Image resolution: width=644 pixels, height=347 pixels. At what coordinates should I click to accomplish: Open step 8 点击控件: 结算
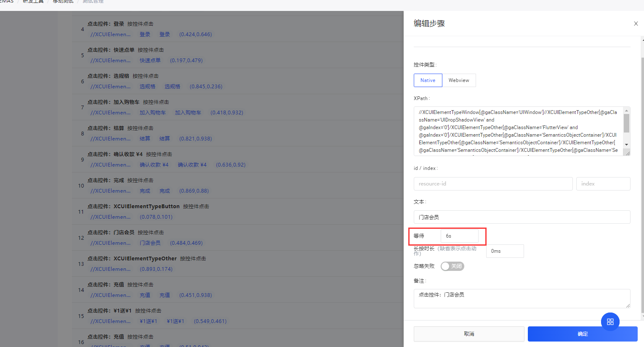click(238, 133)
